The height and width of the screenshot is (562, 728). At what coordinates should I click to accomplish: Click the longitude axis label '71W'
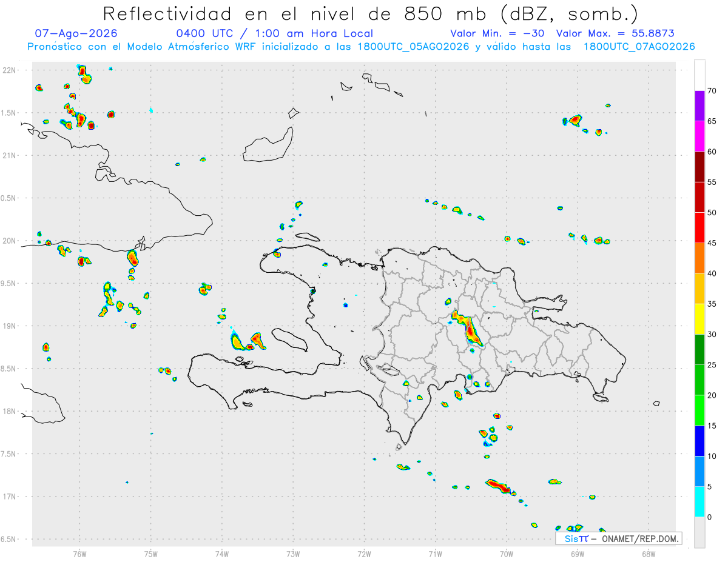pyautogui.click(x=435, y=553)
